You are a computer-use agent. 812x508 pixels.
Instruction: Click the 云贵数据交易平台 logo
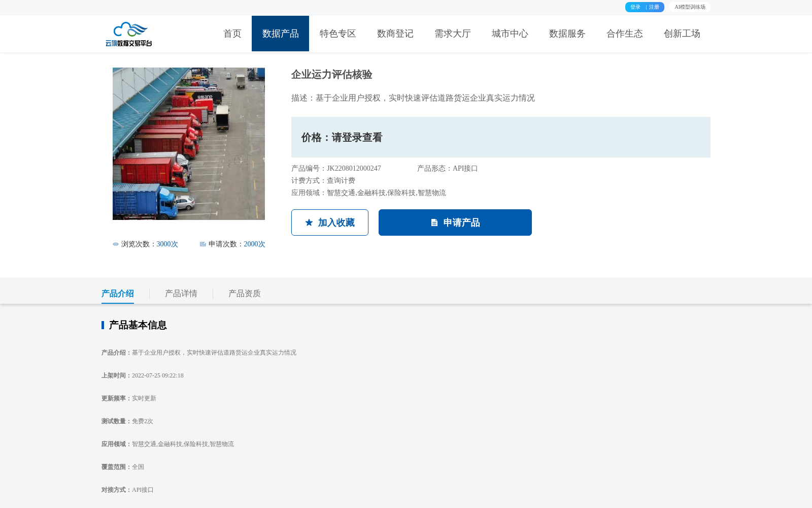tap(129, 34)
